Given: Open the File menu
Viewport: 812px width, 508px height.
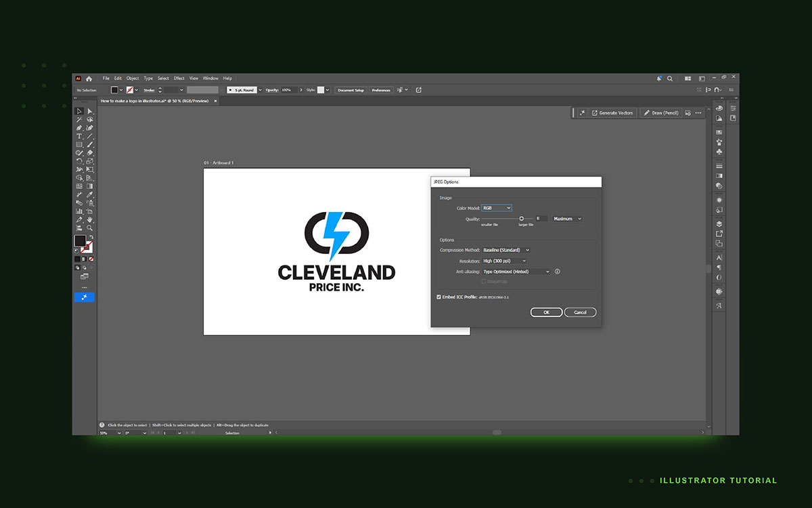Looking at the screenshot, I should (106, 79).
